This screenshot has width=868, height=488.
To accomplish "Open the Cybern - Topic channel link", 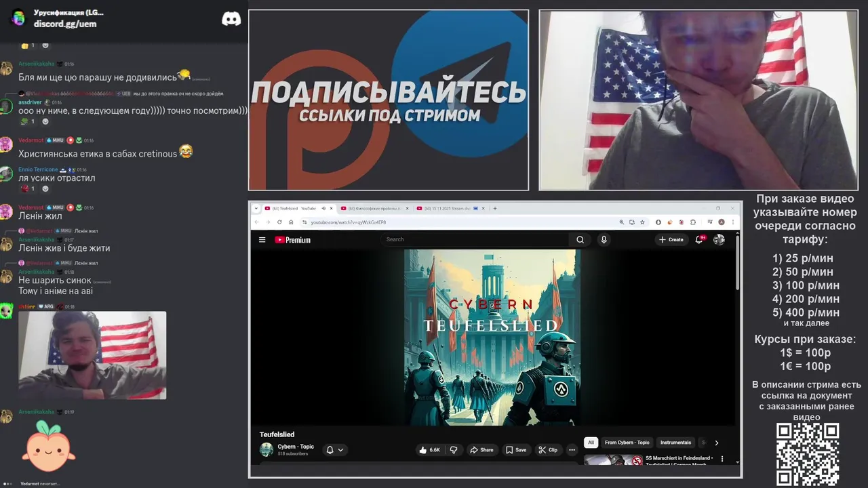I will pyautogui.click(x=296, y=447).
